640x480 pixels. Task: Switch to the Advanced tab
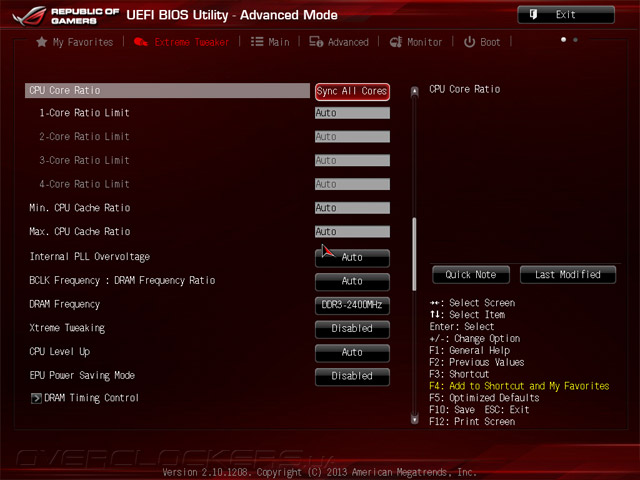click(x=339, y=42)
